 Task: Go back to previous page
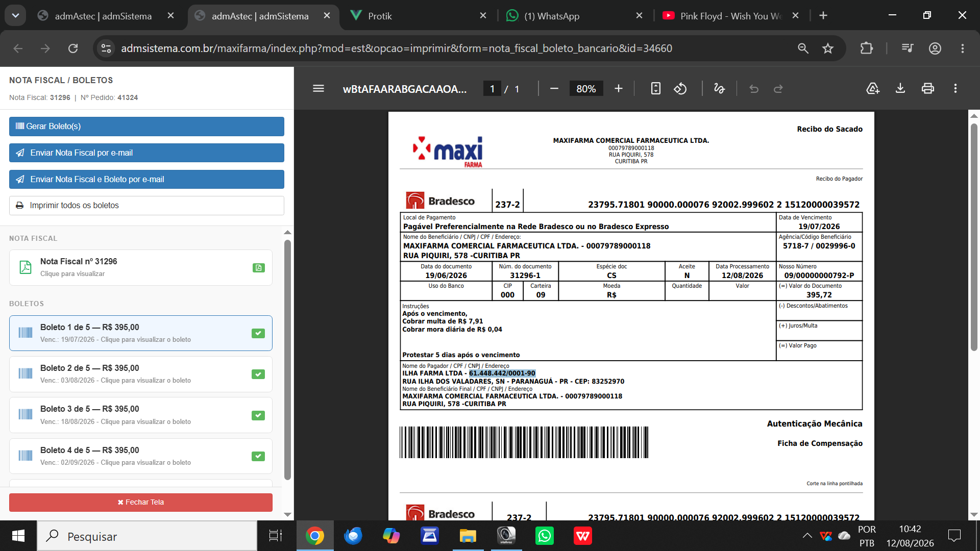pyautogui.click(x=18, y=48)
